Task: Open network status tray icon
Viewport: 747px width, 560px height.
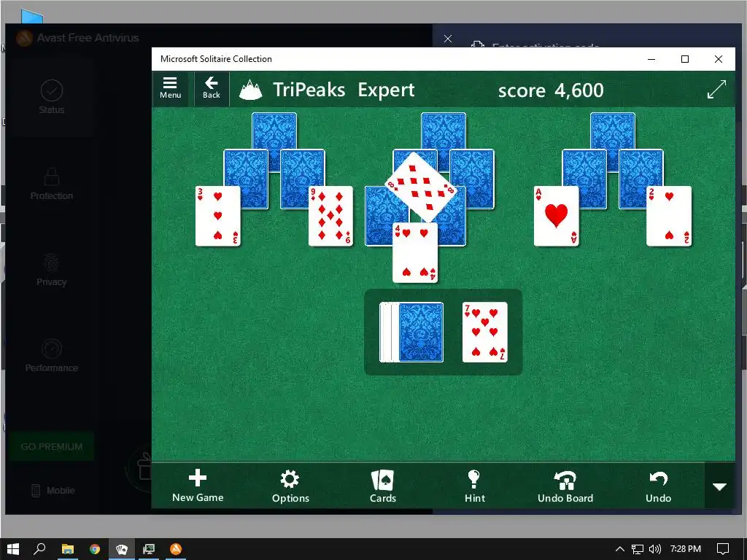Action: pyautogui.click(x=638, y=549)
